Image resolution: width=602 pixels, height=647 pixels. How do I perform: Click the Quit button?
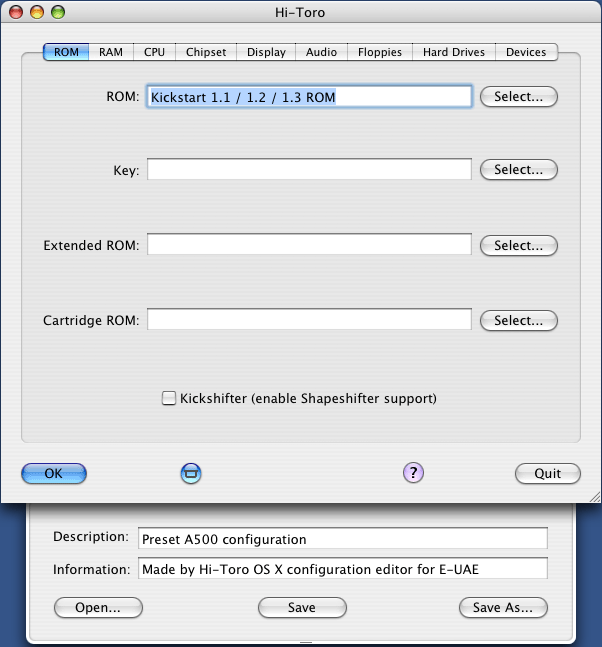[548, 473]
